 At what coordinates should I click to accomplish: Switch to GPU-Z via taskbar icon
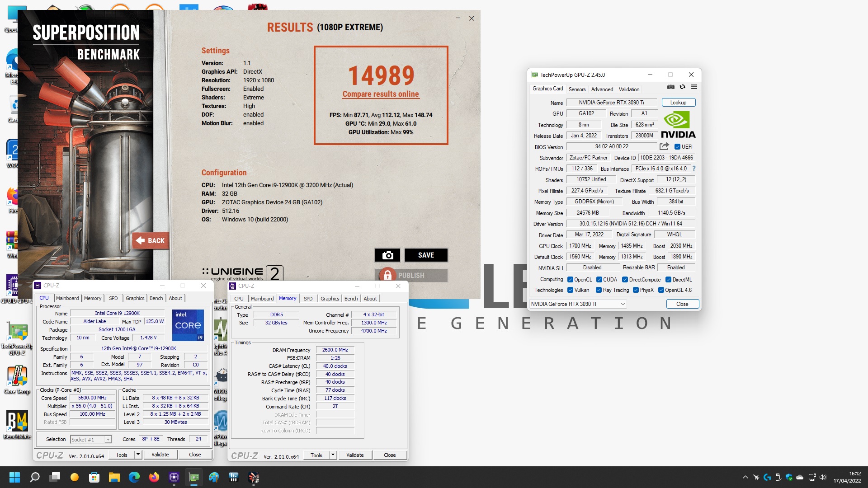194,477
